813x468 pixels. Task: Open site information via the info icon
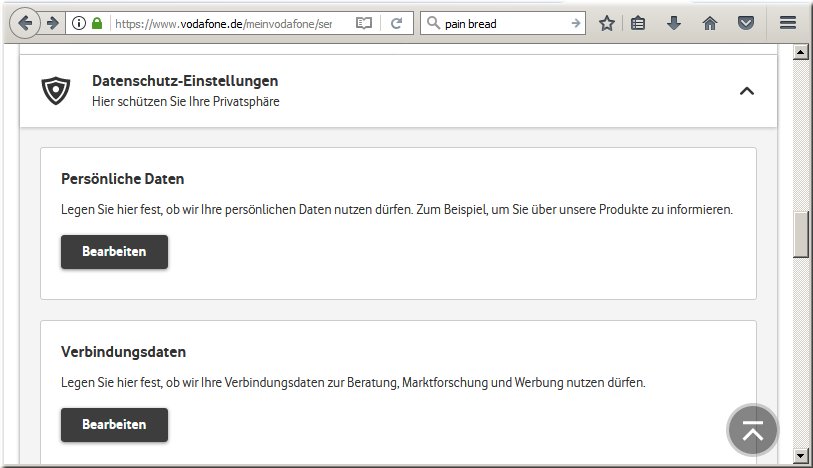point(79,23)
